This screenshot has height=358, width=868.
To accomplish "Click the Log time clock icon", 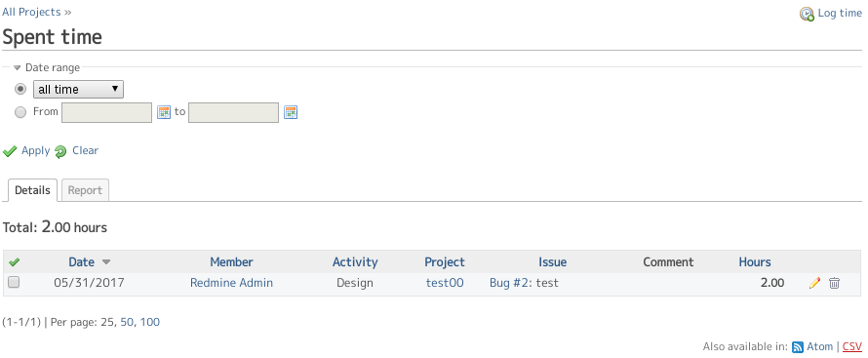I will (807, 14).
